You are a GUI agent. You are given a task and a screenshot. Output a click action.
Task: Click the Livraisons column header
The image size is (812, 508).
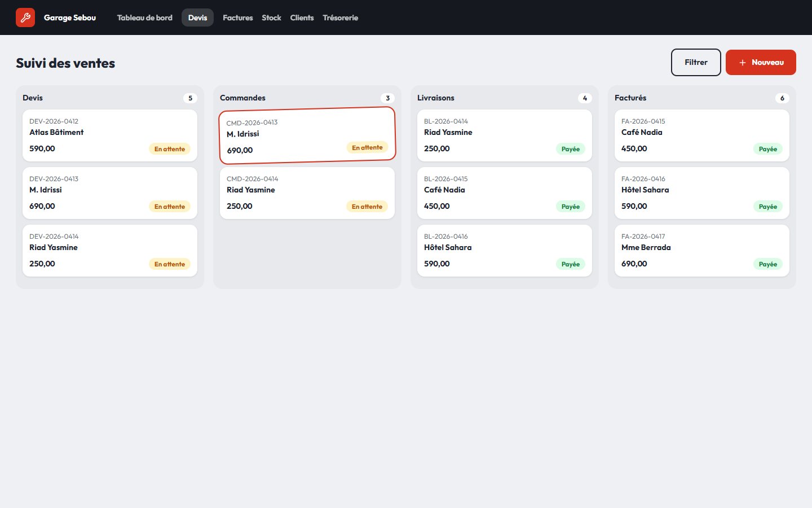pos(436,98)
